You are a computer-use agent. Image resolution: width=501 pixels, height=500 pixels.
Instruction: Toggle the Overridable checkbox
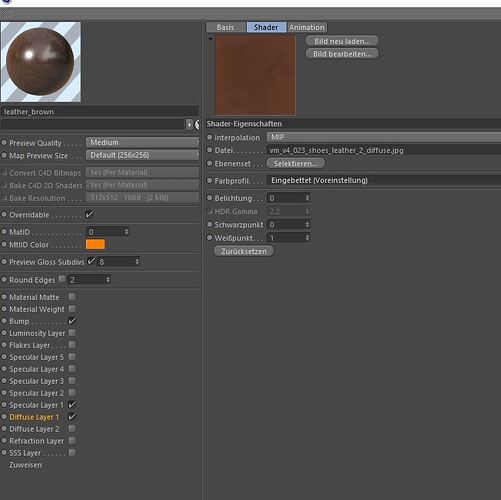[x=89, y=214]
